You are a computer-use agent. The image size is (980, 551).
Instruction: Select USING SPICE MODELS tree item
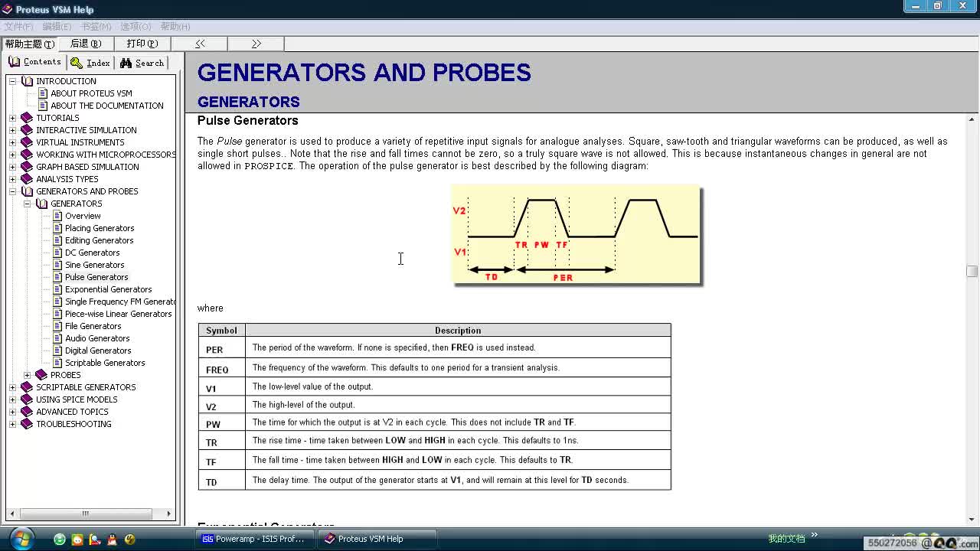coord(77,399)
